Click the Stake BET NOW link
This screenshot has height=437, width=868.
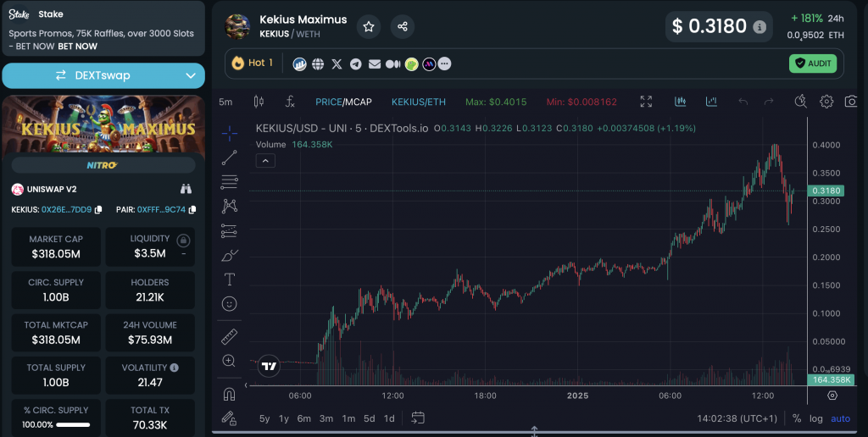(x=77, y=47)
